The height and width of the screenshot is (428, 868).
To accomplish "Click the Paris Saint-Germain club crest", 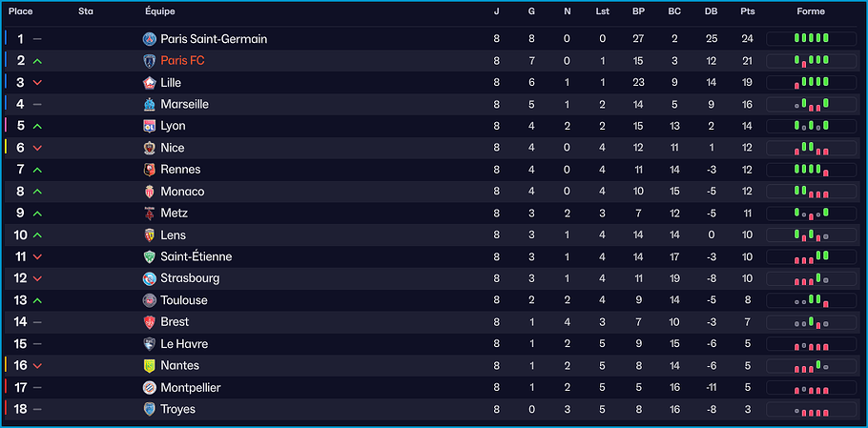I will point(150,39).
